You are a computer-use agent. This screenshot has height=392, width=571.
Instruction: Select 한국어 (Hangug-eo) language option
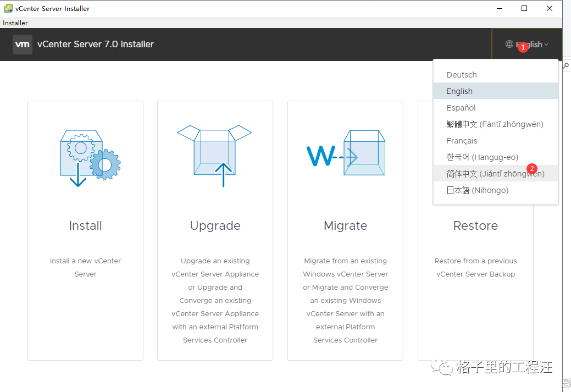[496, 157]
